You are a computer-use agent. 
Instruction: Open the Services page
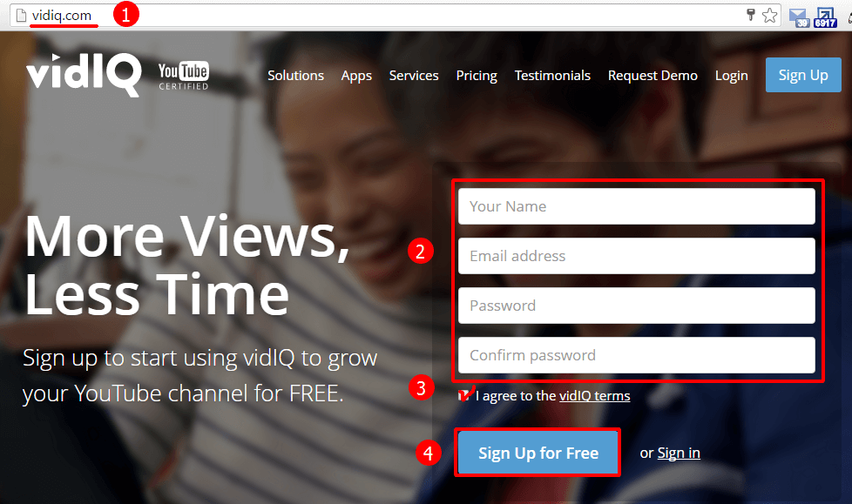413,76
